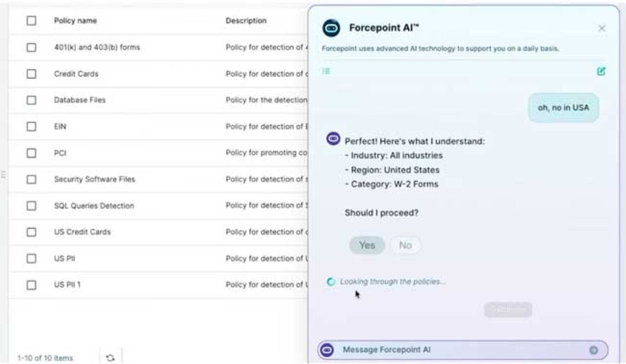Click the AI avatar beside the response
Viewport: 626px width, 364px height.
pos(334,139)
